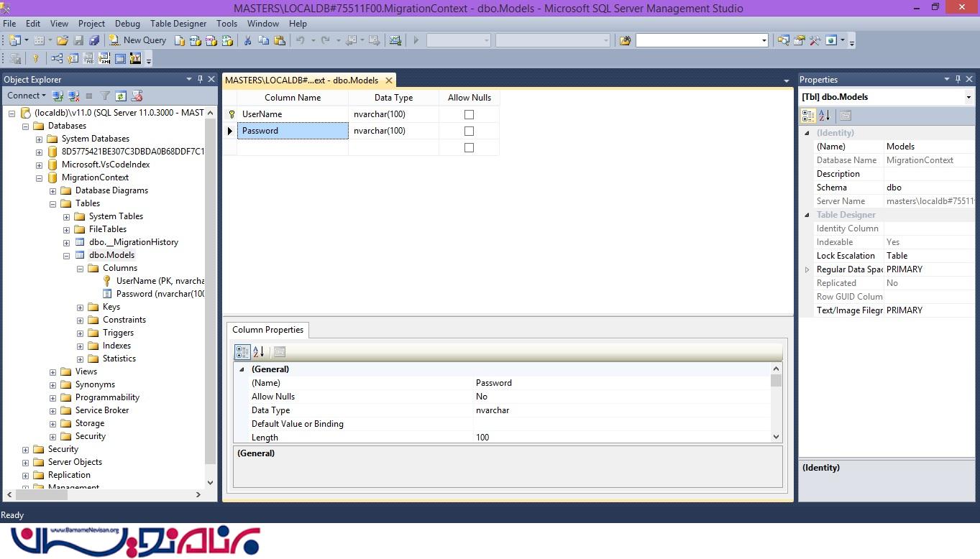This screenshot has width=980, height=559.
Task: Click the Open File folder icon
Action: pos(63,40)
